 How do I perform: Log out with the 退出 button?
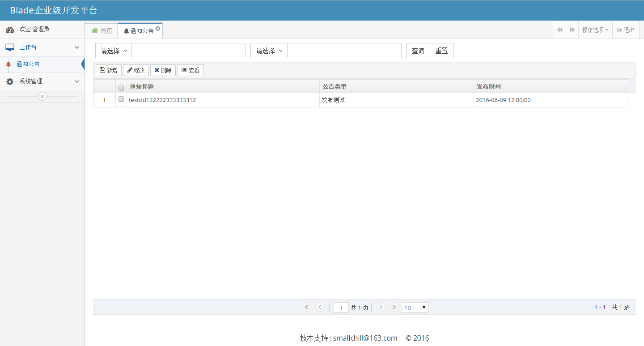[626, 30]
